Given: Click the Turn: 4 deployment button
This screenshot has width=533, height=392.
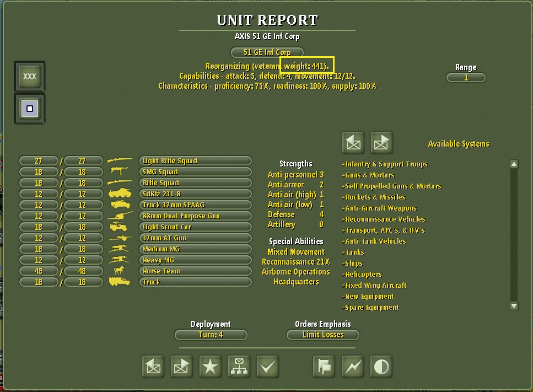Looking at the screenshot, I should point(211,335).
